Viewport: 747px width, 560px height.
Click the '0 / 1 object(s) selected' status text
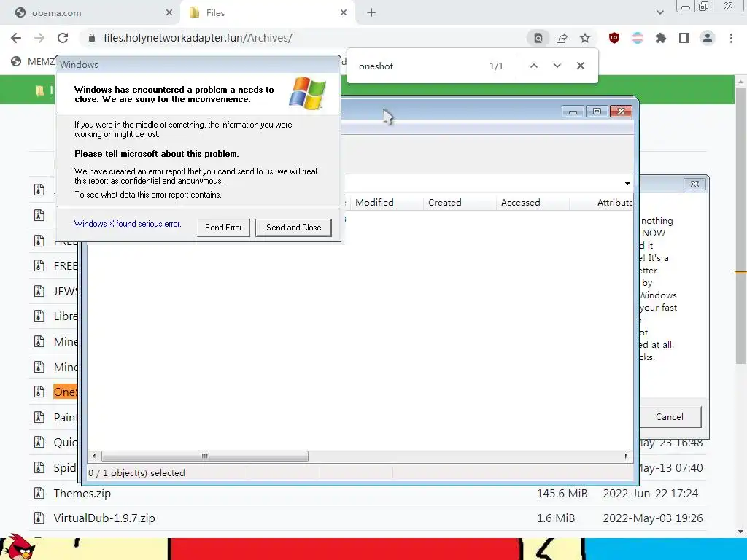click(136, 472)
